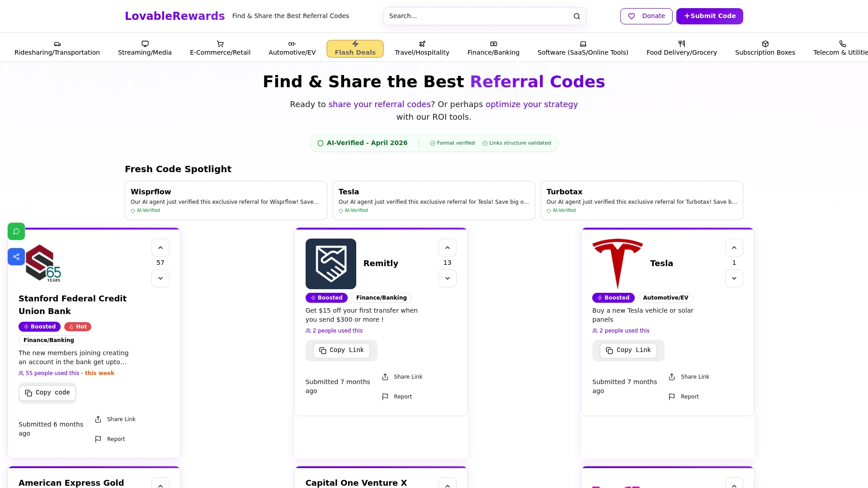Click the Tesla logo image

point(617,263)
